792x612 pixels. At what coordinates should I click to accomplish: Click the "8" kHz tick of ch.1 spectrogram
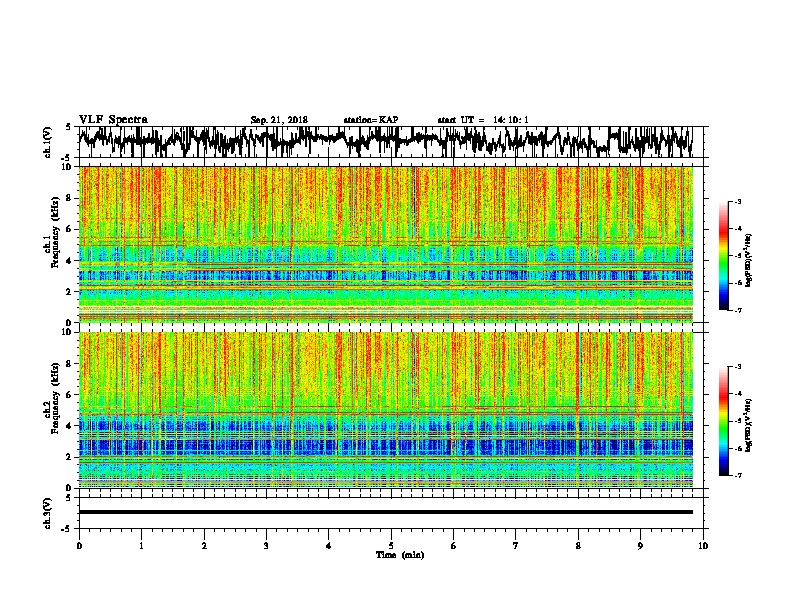[x=70, y=198]
